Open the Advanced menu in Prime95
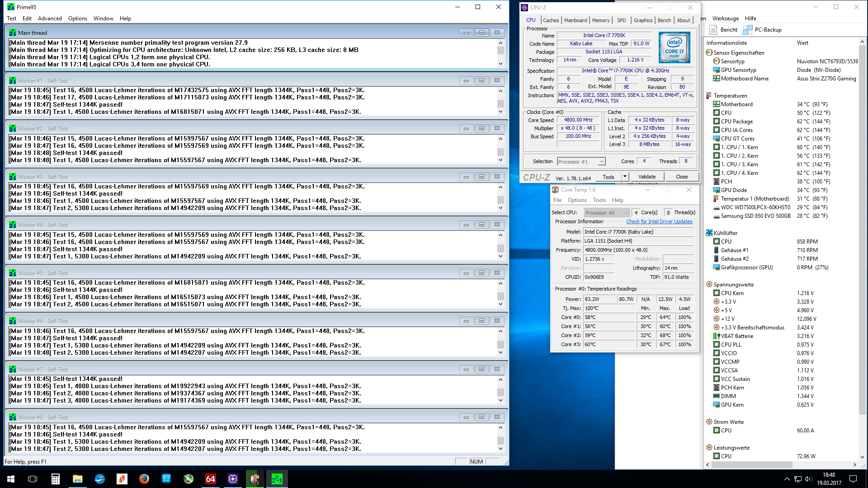Screen dimensions: 868x488 (x=50, y=19)
